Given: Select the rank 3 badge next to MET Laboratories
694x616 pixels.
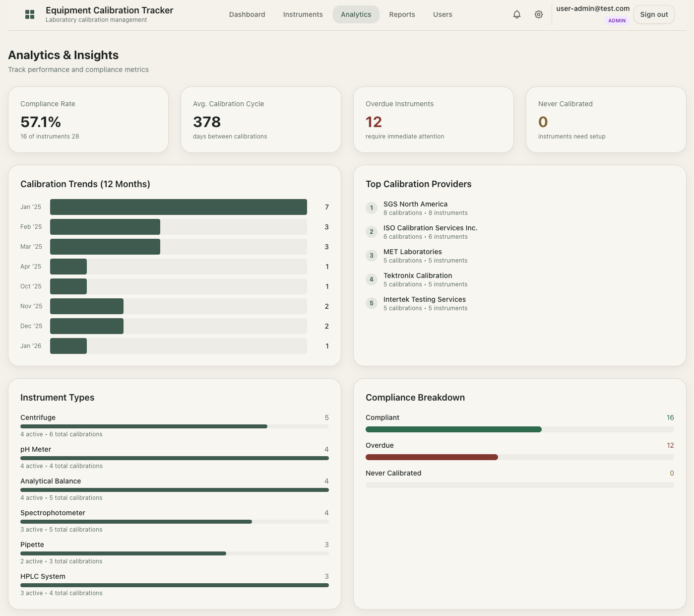Looking at the screenshot, I should [x=372, y=256].
